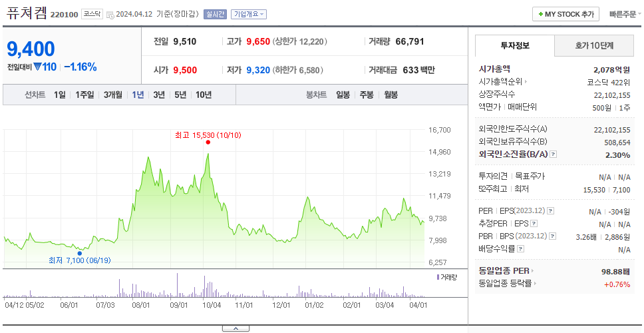Click the change rate -1.16%

click(80, 67)
